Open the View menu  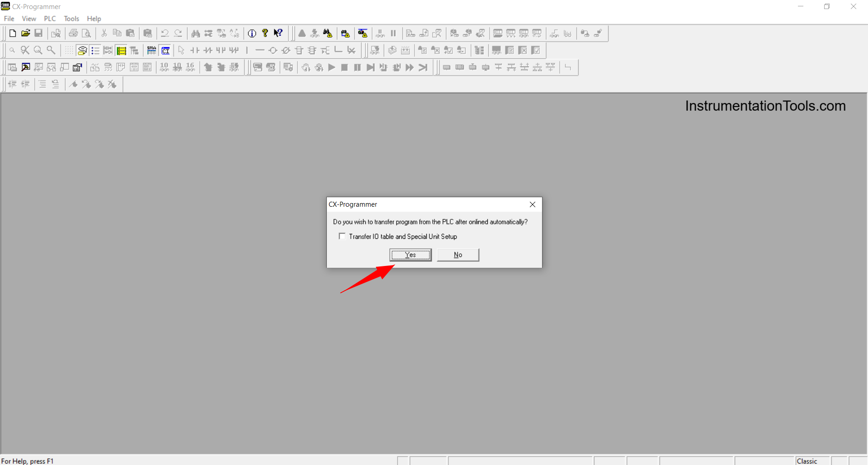(x=29, y=19)
